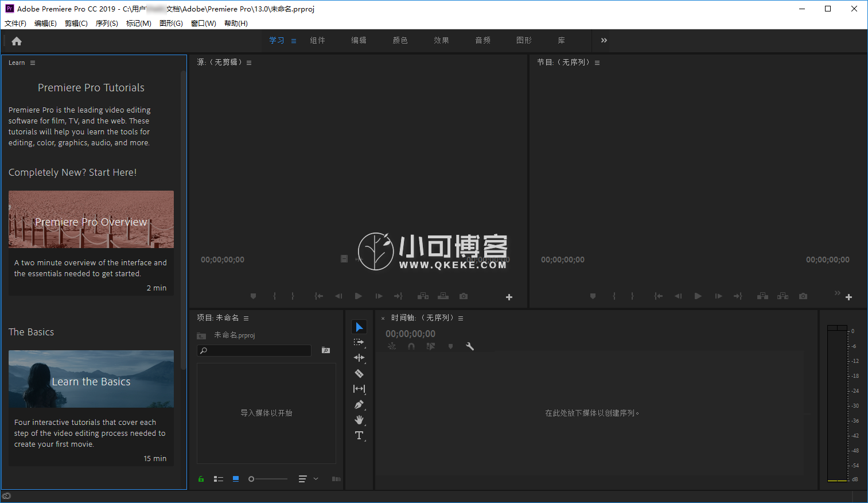868x503 pixels.
Task: Click Go to In in Source monitor
Action: (319, 296)
